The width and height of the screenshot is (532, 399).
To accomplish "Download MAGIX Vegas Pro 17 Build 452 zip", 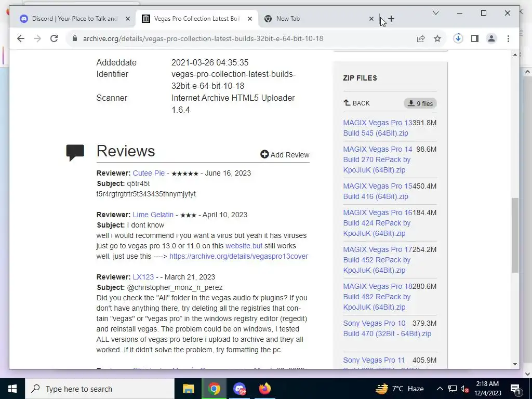I will (377, 260).
